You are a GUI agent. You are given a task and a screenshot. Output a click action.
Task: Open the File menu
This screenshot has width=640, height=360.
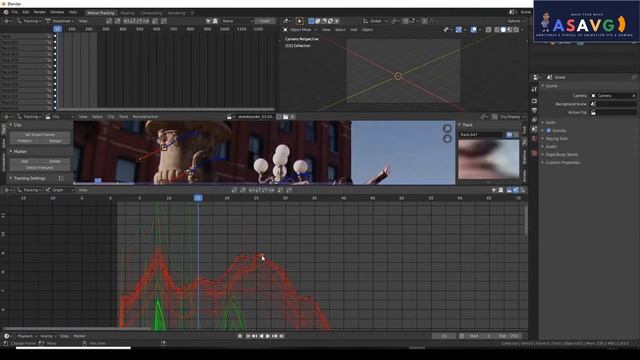[15, 13]
